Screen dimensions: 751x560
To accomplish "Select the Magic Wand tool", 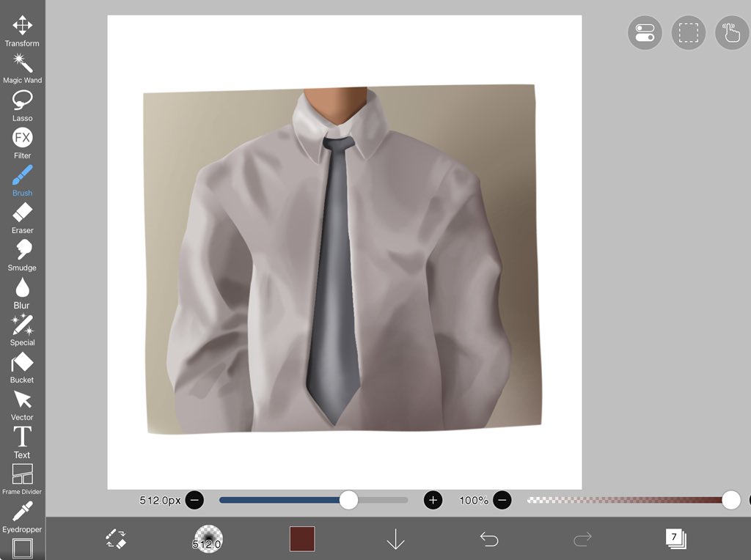I will click(22, 69).
